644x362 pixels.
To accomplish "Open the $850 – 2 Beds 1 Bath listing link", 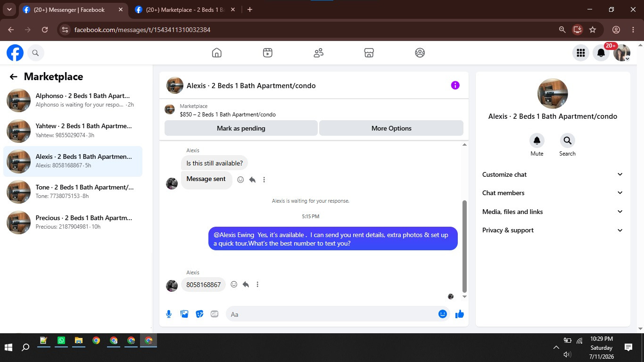I will [228, 115].
